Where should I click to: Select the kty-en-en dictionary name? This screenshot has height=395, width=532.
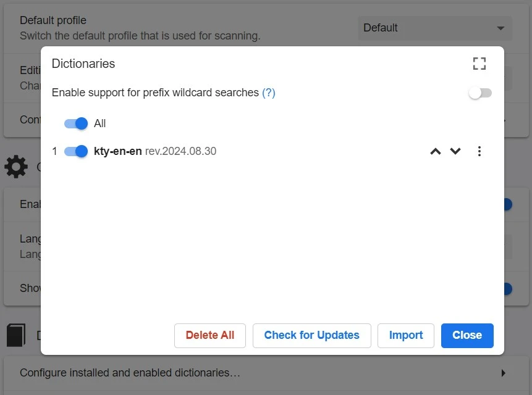point(117,151)
